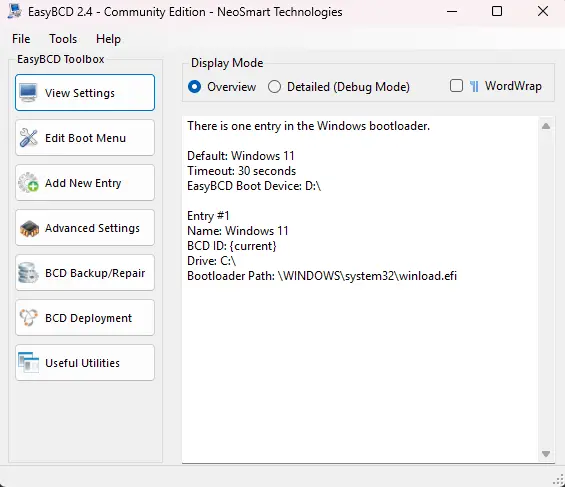Click the Advanced Settings chip icon
565x487 pixels.
point(29,228)
